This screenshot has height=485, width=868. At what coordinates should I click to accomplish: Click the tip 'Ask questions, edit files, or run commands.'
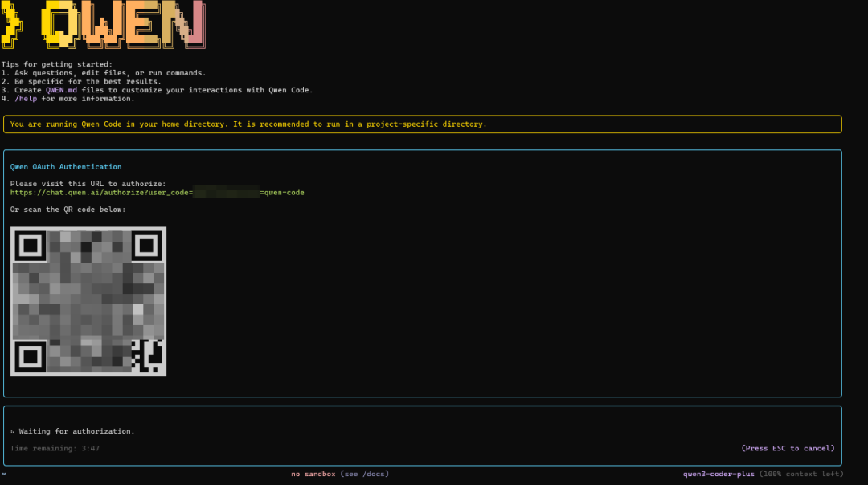[110, 73]
